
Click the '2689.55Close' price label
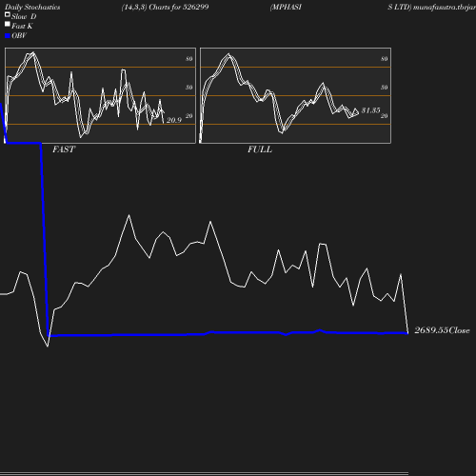tap(442, 330)
